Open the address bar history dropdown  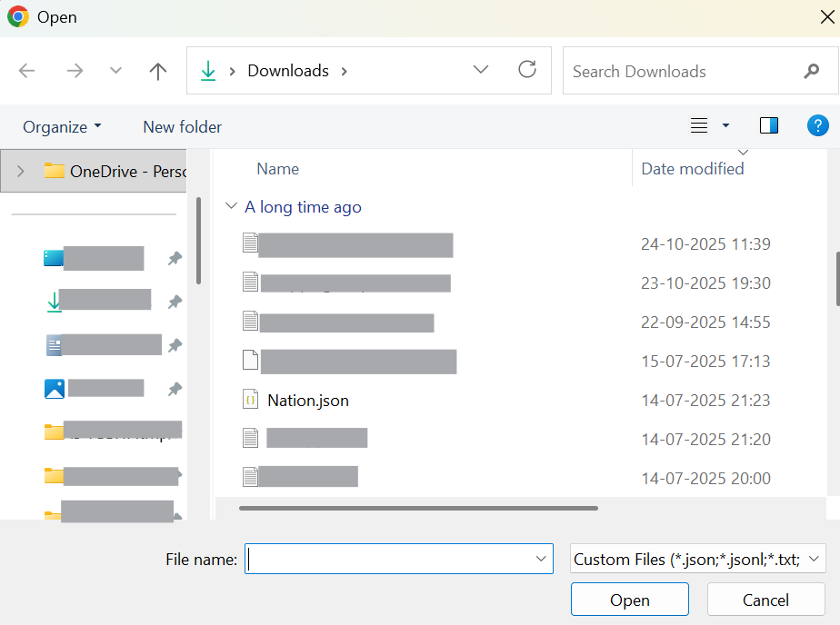coord(481,70)
